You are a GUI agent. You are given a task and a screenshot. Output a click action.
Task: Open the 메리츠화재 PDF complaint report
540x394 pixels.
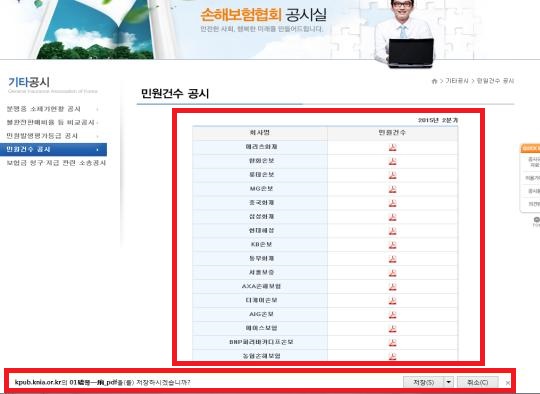point(392,147)
